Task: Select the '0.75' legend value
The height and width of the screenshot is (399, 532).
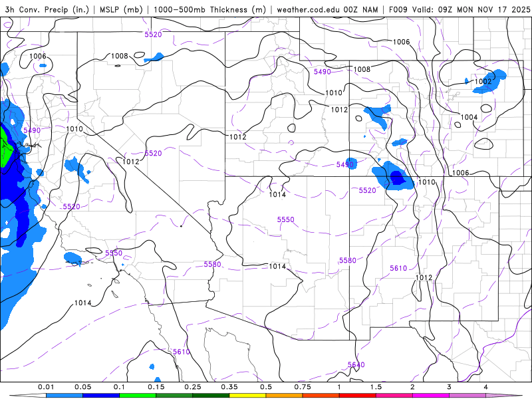Action: click(303, 387)
